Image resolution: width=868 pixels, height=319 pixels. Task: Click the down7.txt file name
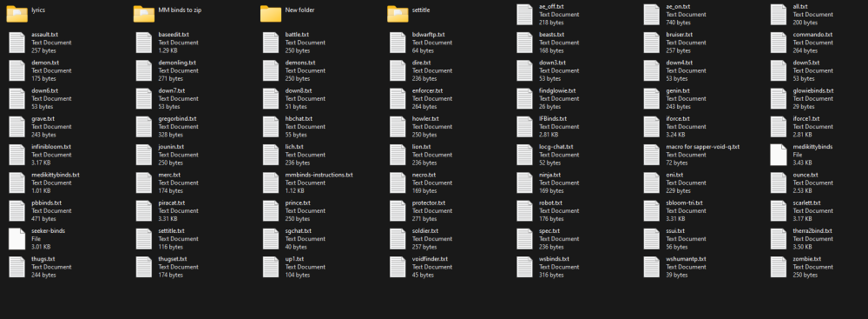point(172,90)
